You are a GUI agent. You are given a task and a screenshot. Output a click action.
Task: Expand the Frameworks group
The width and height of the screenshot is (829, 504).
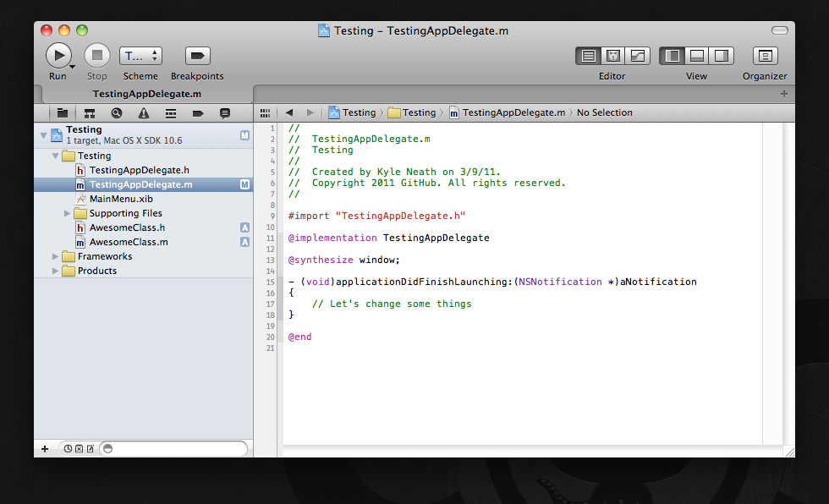56,257
